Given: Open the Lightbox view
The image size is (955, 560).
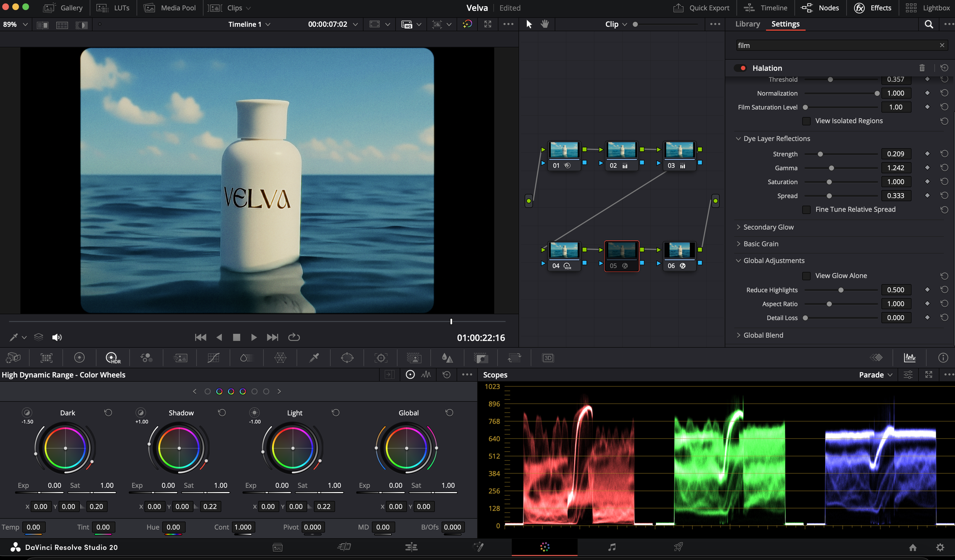Looking at the screenshot, I should click(927, 8).
